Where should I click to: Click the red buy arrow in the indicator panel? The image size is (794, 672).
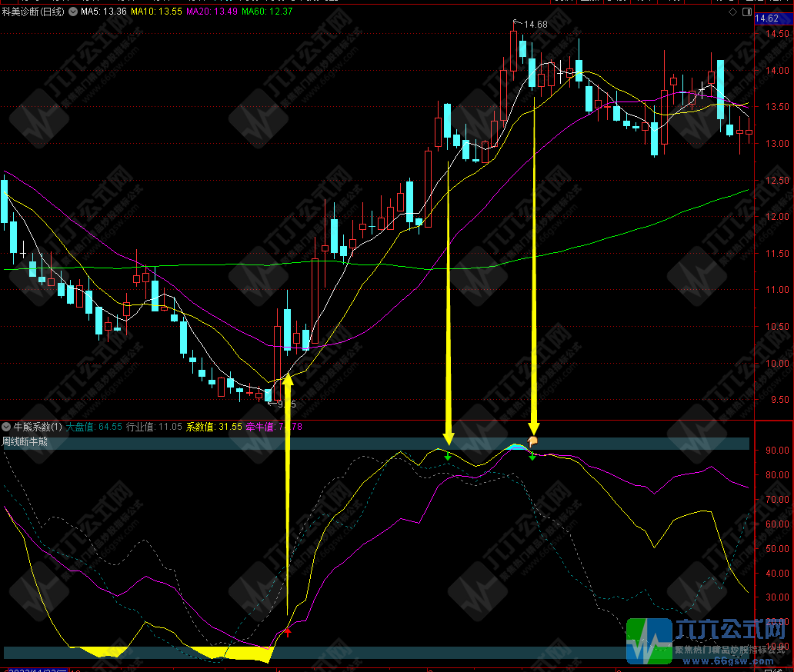click(288, 632)
